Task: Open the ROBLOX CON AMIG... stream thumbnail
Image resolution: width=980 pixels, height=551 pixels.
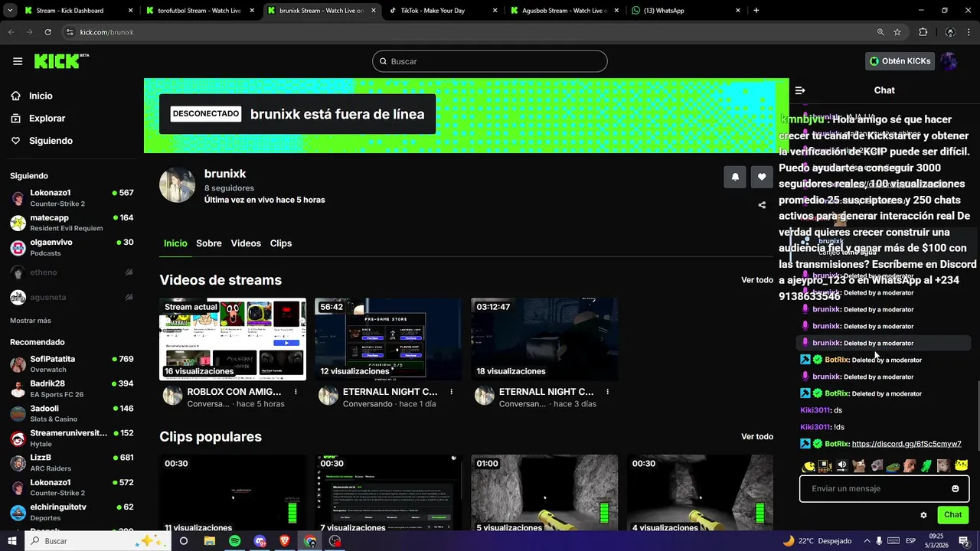Action: (x=233, y=339)
